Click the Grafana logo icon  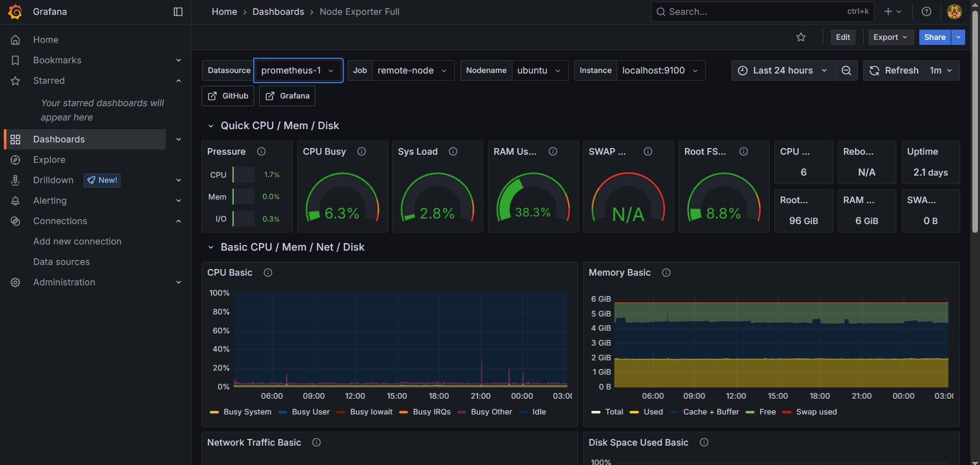pyautogui.click(x=15, y=12)
